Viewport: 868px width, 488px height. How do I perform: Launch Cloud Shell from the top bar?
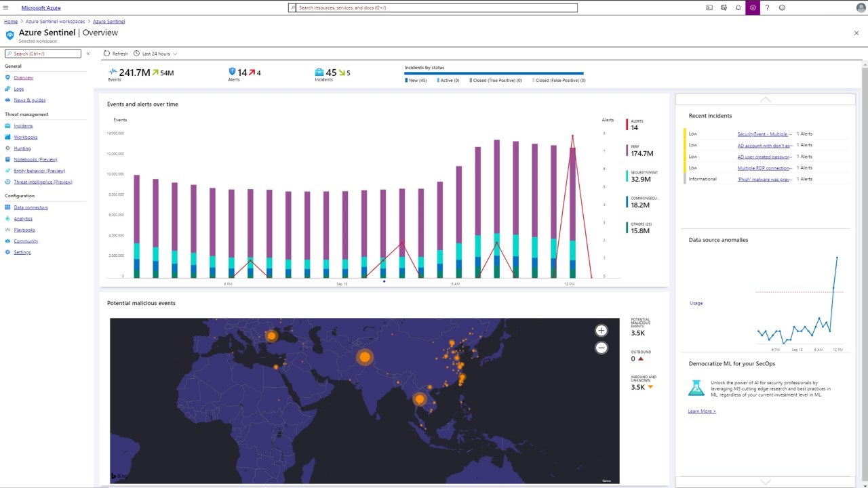point(709,7)
